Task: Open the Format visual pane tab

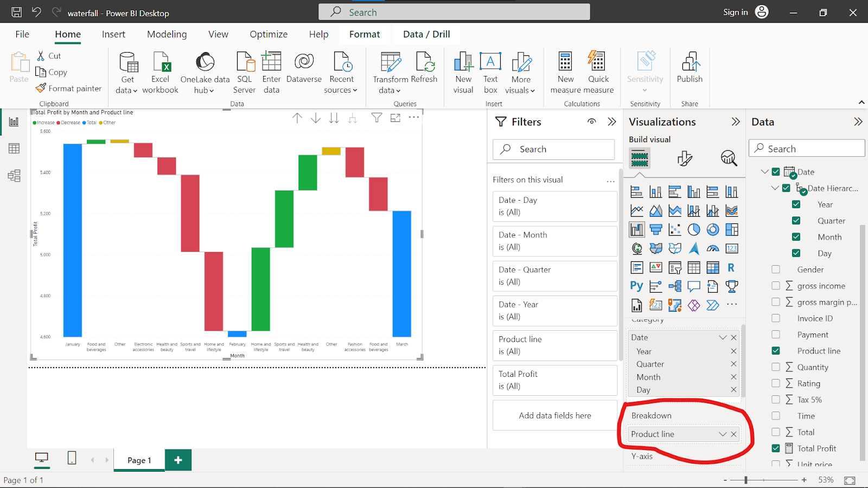Action: pos(685,158)
